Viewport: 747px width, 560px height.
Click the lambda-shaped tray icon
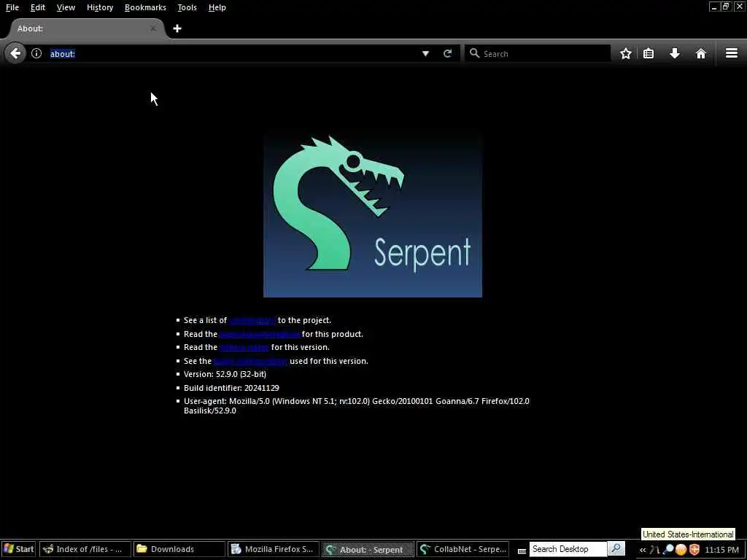click(654, 550)
